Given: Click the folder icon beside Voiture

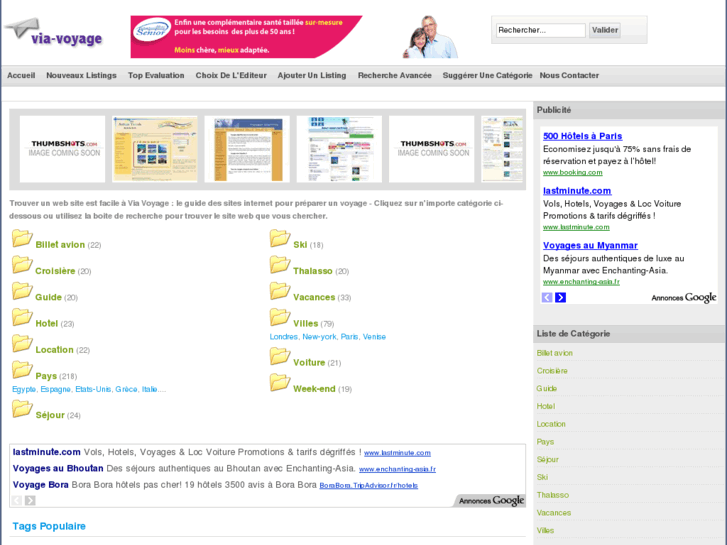Looking at the screenshot, I should pyautogui.click(x=280, y=356).
